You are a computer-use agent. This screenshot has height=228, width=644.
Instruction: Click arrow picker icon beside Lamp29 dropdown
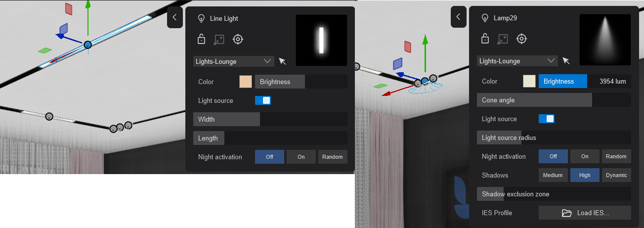point(566,61)
